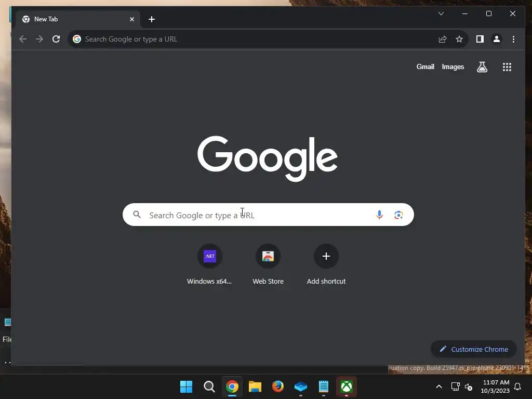Screen dimensions: 532x399
Task: Open the Windows x64 .NET shortcut
Action: (x=210, y=264)
